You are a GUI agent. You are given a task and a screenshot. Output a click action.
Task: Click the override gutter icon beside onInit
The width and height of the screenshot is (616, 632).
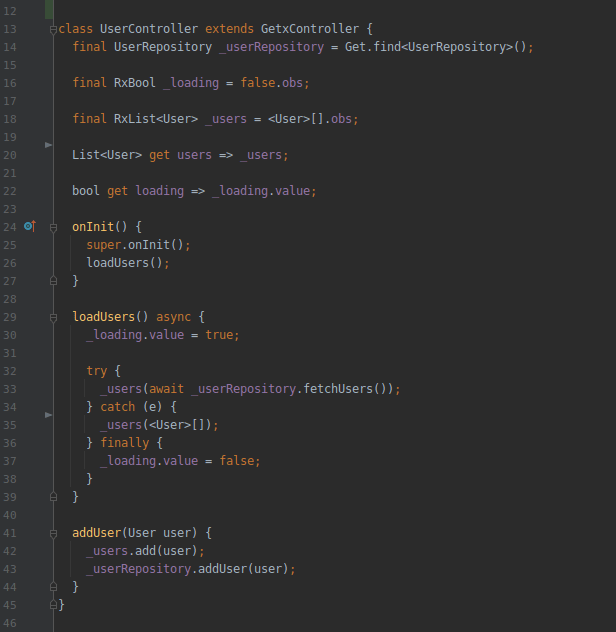(30, 227)
